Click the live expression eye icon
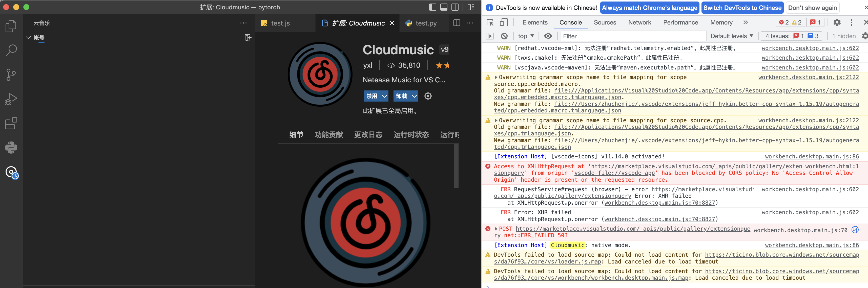Viewport: 868px width, 288px height. 548,36
